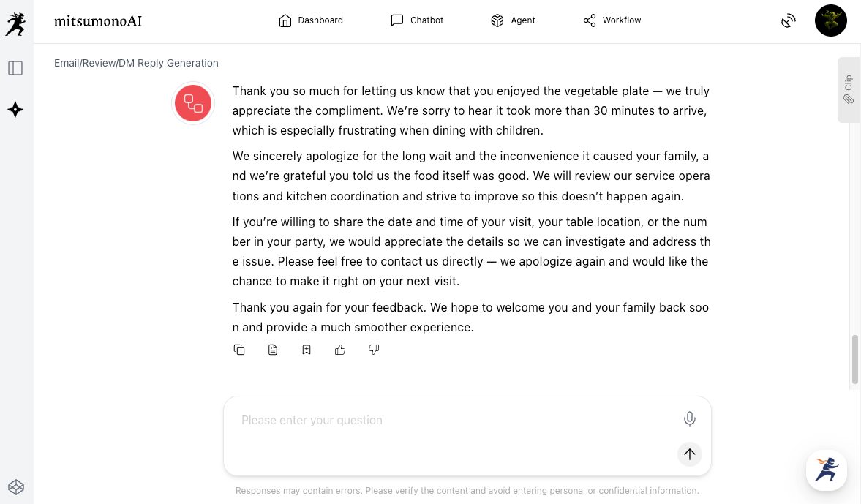Bookmark the generated reply
This screenshot has height=504, width=861.
[307, 350]
